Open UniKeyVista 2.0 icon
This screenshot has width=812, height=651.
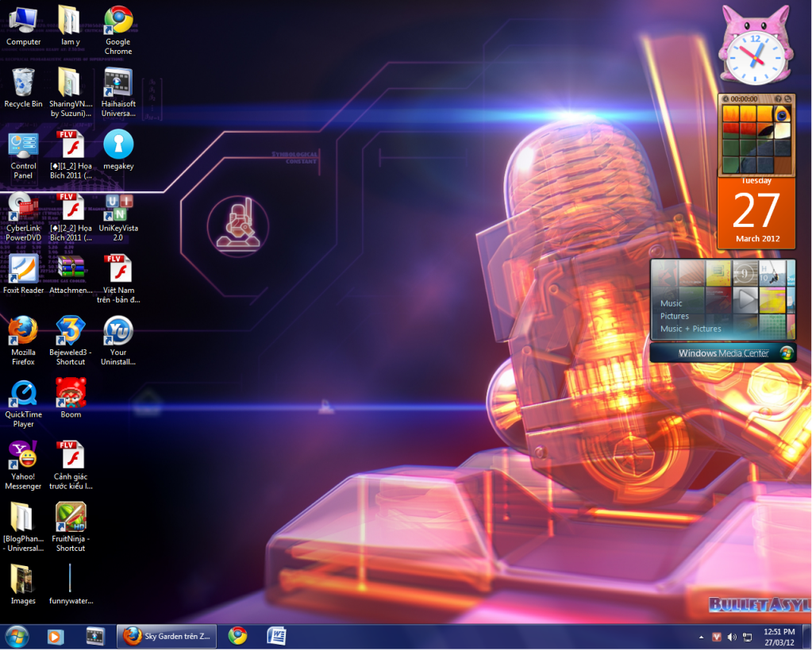click(118, 207)
